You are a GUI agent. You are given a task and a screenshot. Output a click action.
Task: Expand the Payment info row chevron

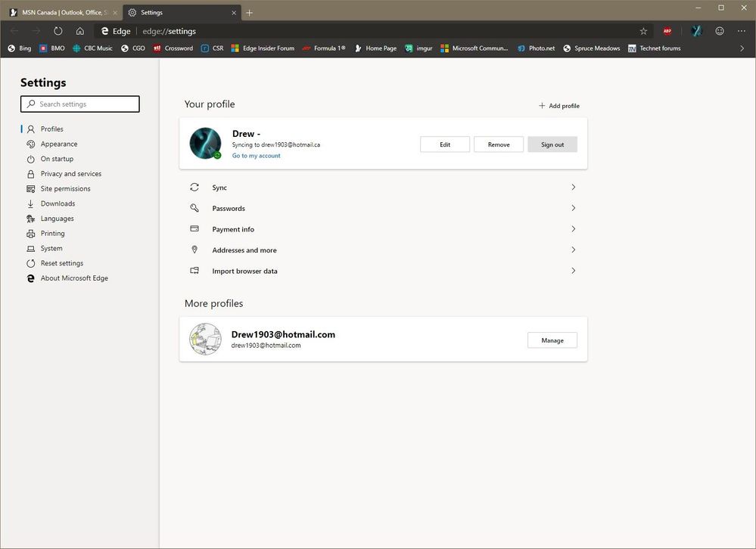click(x=574, y=228)
